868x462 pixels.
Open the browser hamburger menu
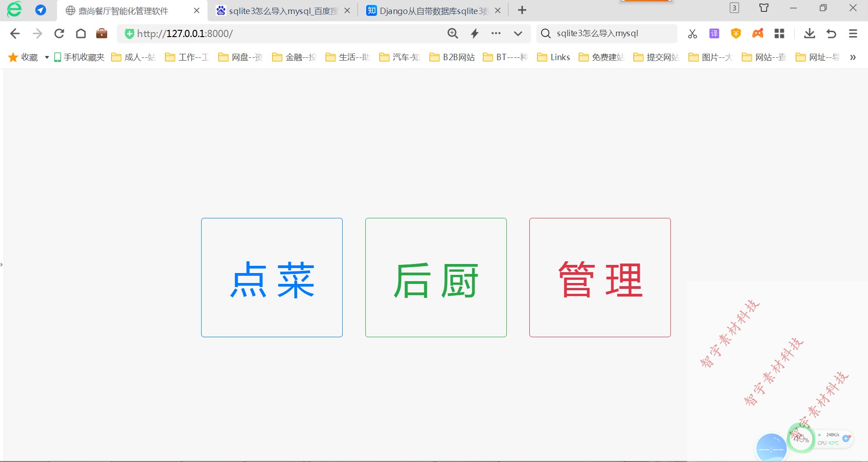click(x=853, y=33)
